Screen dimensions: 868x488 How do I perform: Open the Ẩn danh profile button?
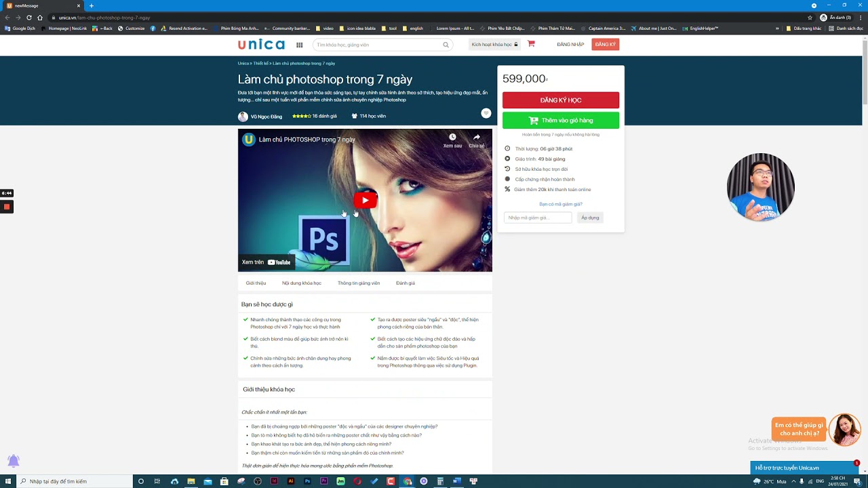point(835,18)
